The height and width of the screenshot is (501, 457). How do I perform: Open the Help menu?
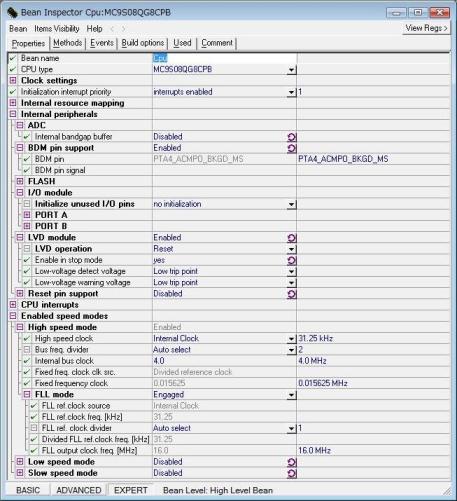point(94,29)
